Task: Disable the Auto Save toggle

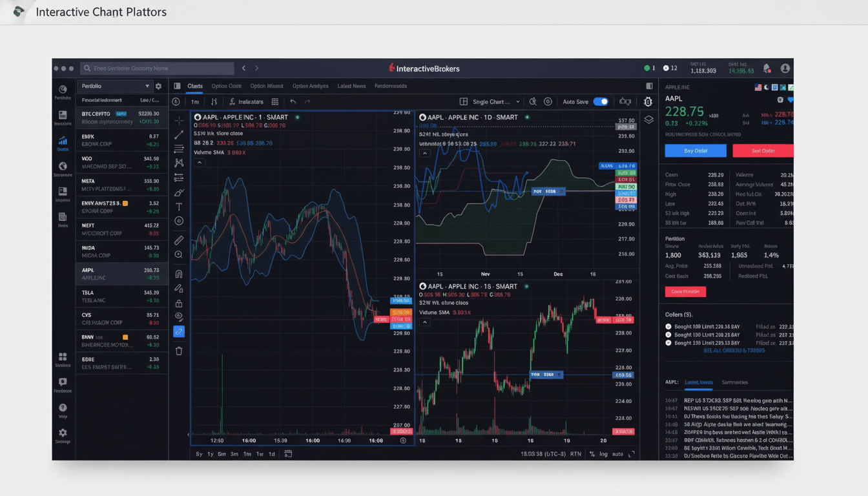Action: (x=601, y=101)
